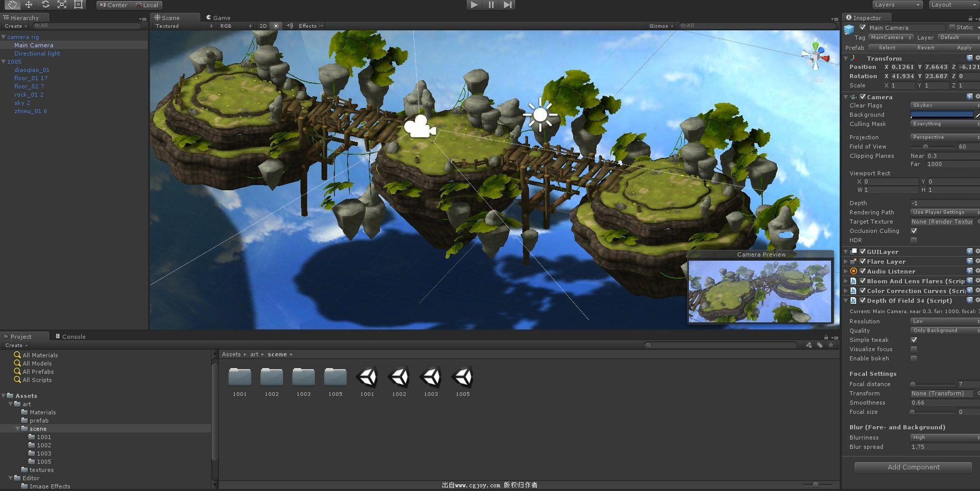Image resolution: width=980 pixels, height=491 pixels.
Task: Collapse the Transform component
Action: pos(846,59)
